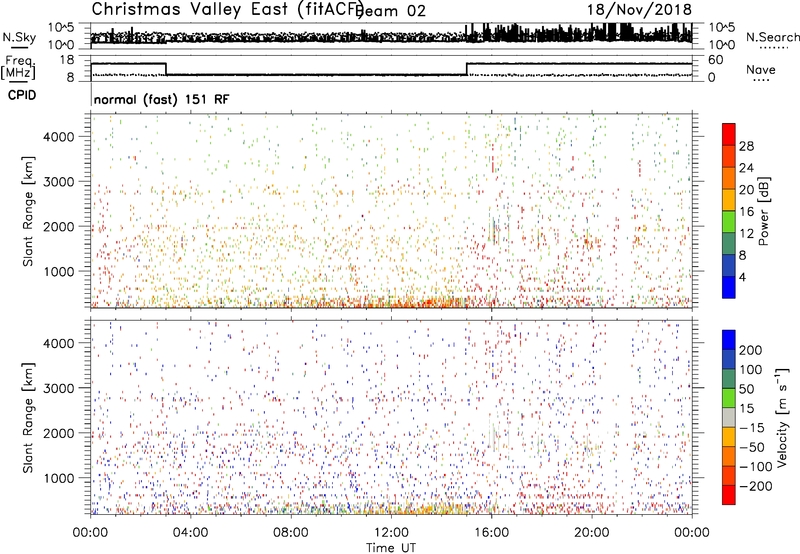
Task: Click the "60" tick on the Nave axis
Action: point(715,60)
